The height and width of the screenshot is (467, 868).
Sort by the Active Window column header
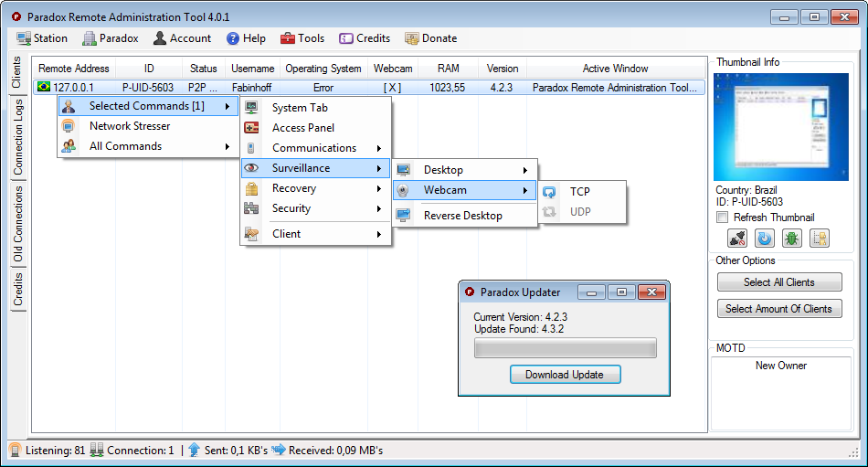pyautogui.click(x=616, y=69)
